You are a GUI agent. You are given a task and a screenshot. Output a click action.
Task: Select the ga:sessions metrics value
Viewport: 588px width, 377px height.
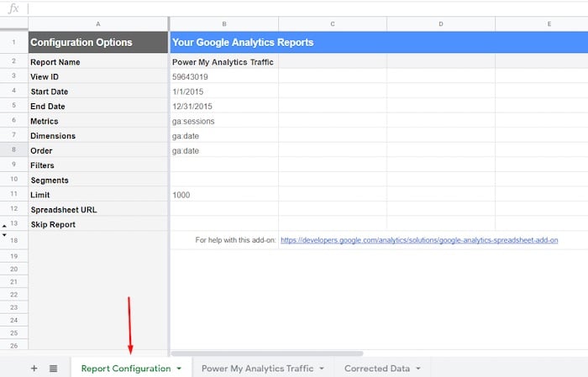[224, 121]
